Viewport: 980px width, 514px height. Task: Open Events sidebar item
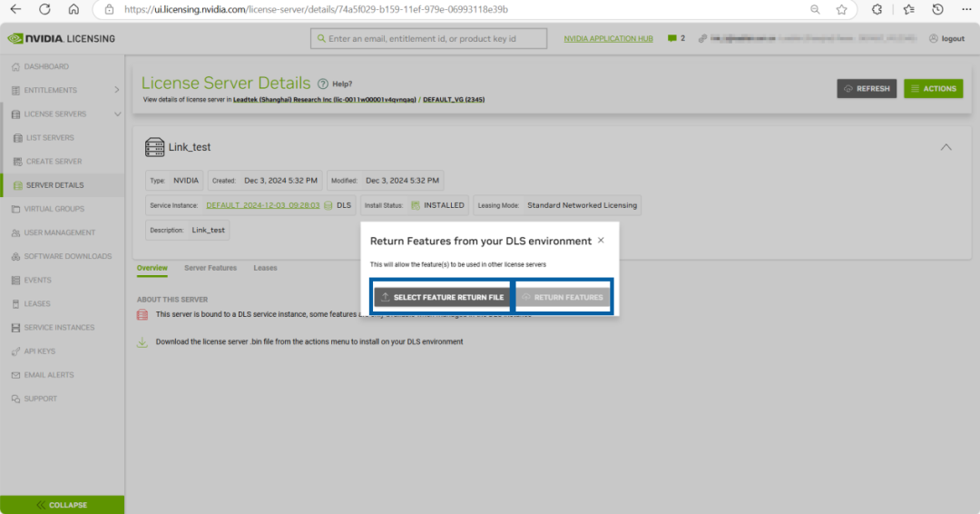pyautogui.click(x=37, y=280)
